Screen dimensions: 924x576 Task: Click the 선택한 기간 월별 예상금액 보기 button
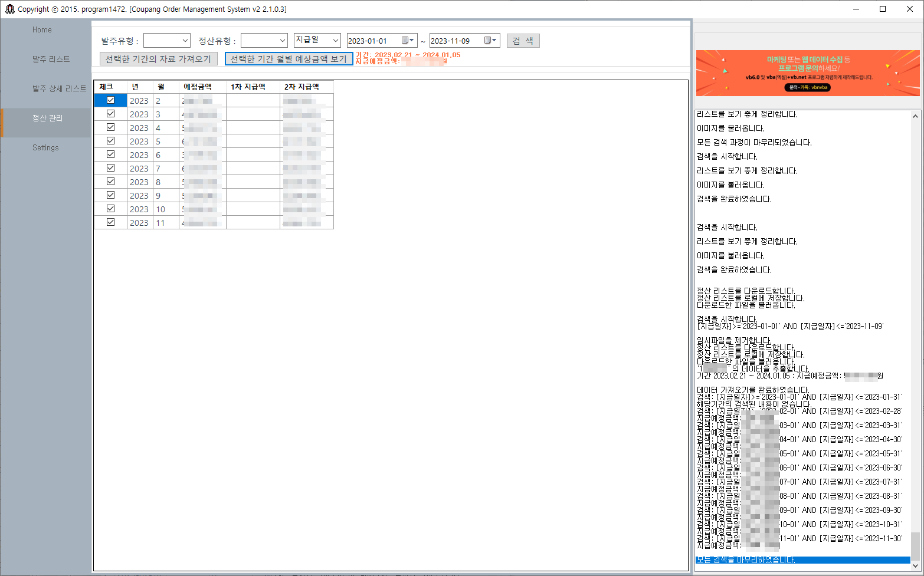(x=289, y=58)
